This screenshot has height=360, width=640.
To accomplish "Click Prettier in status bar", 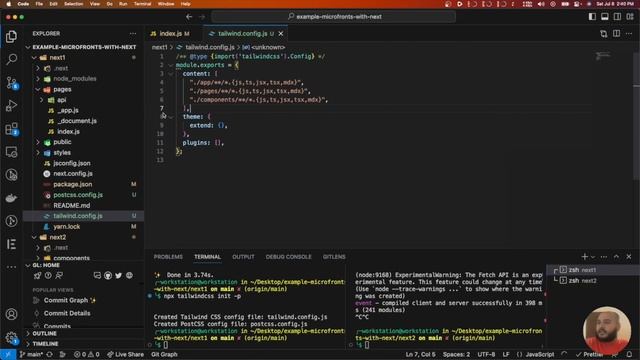I will click(x=590, y=354).
